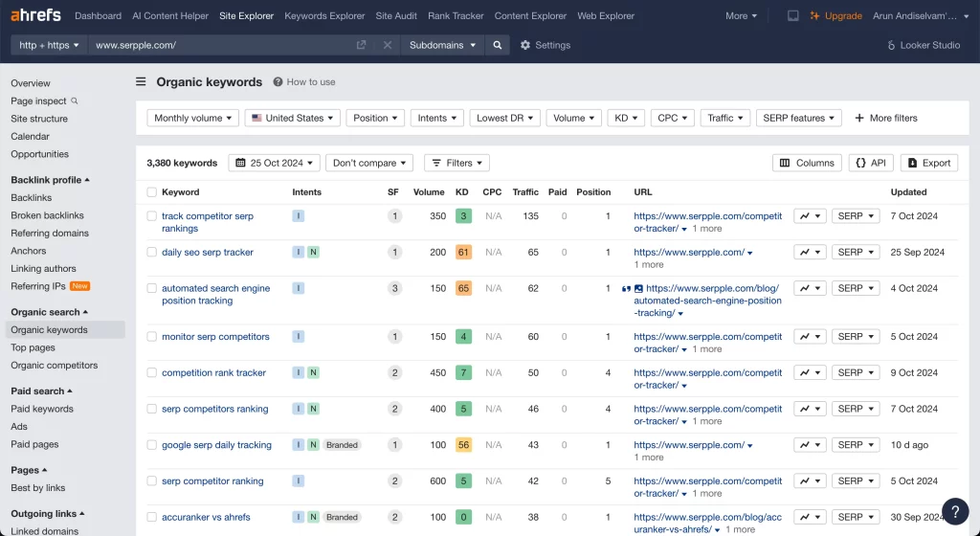Screen dimensions: 980x536
Task: Check monitor serp competitors row
Action: (x=151, y=337)
